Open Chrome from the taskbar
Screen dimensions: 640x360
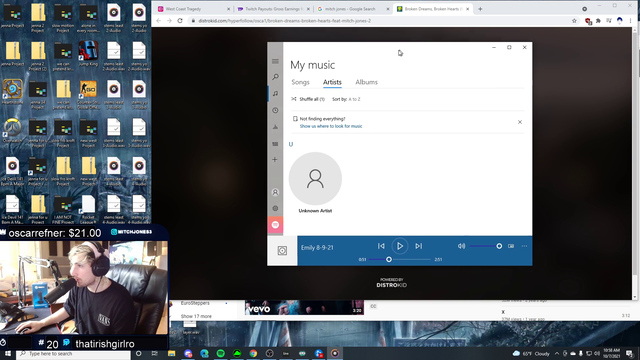pyautogui.click(x=253, y=353)
